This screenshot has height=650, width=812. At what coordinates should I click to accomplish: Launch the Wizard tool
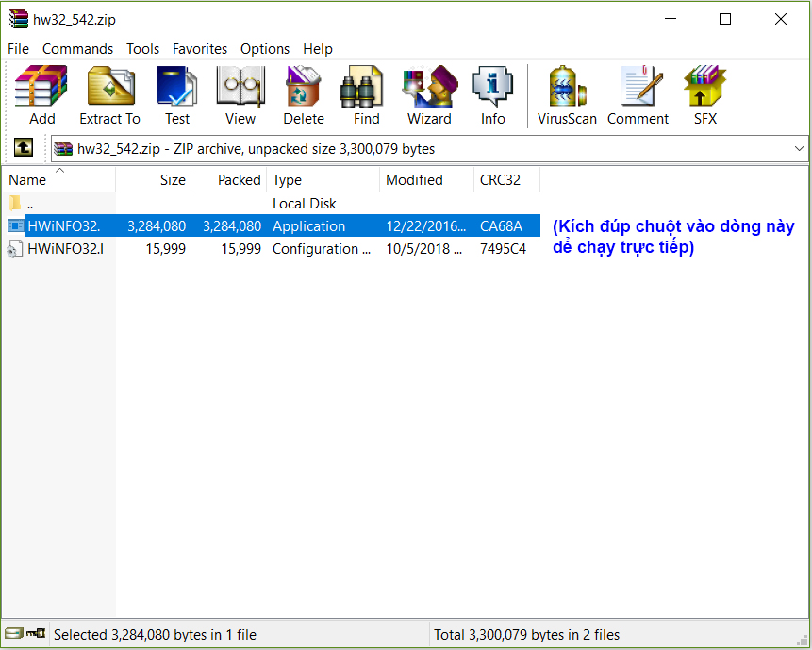coord(429,94)
